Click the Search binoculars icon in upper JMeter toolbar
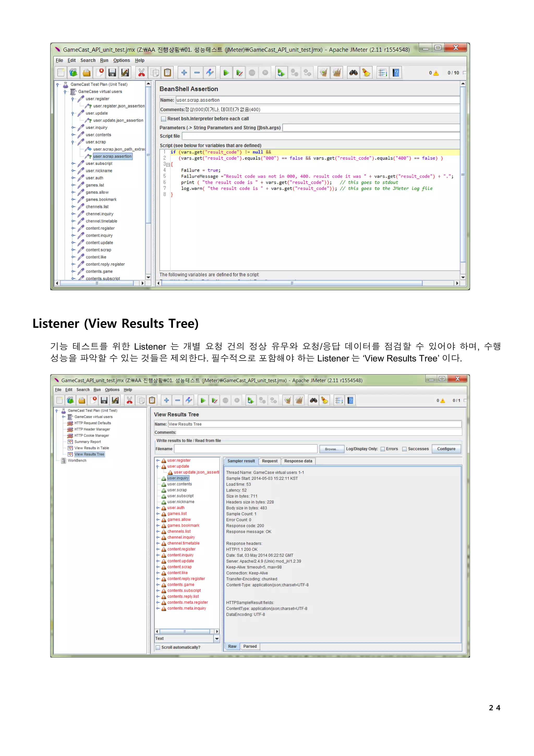This screenshot has height=756, width=534. 354,73
